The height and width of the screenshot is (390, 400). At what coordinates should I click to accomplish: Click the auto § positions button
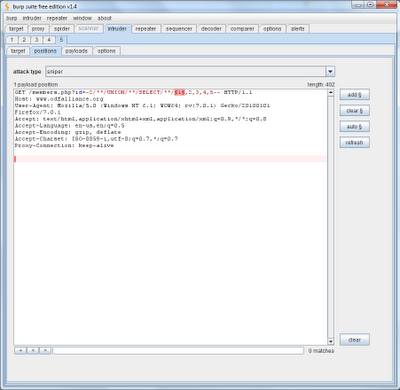click(354, 127)
